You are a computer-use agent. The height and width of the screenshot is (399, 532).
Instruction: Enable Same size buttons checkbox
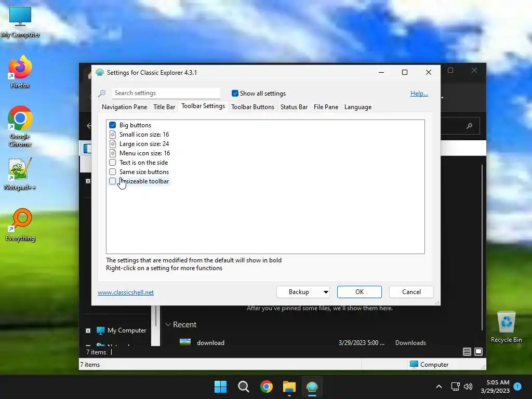pyautogui.click(x=113, y=172)
